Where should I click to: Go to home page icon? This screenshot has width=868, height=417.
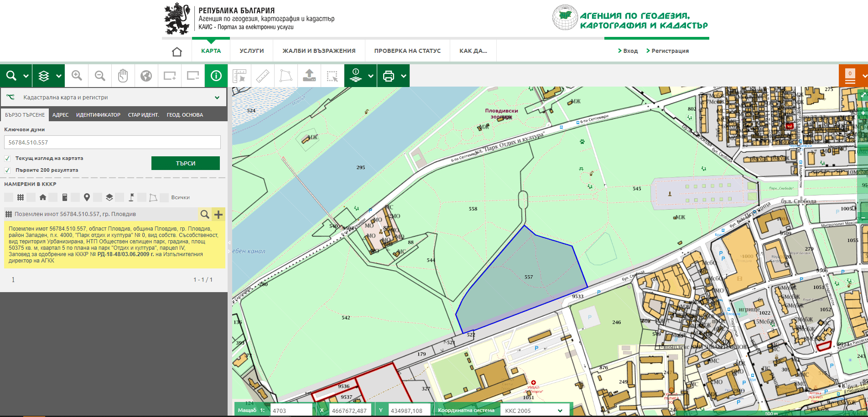pyautogui.click(x=177, y=51)
